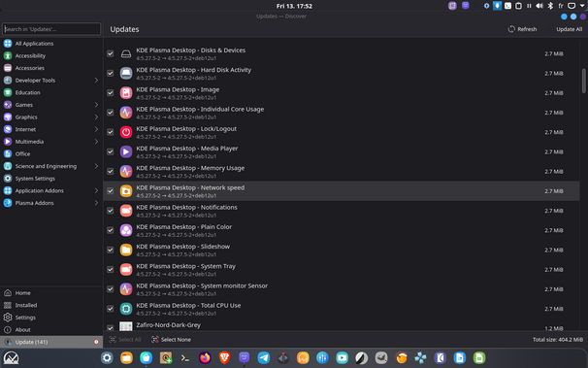588x368 pixels.
Task: Click the System monitor Sensor icon
Action: click(x=126, y=288)
